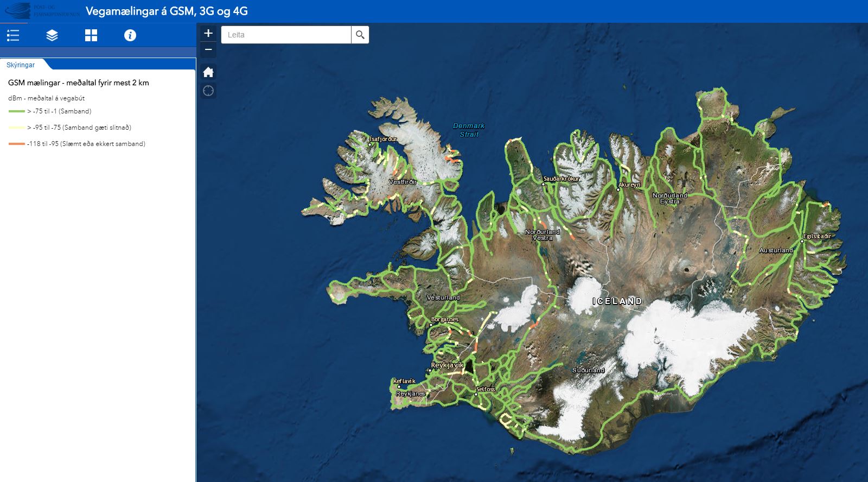
Task: Click the Reykjavík label on map
Action: pos(448,365)
